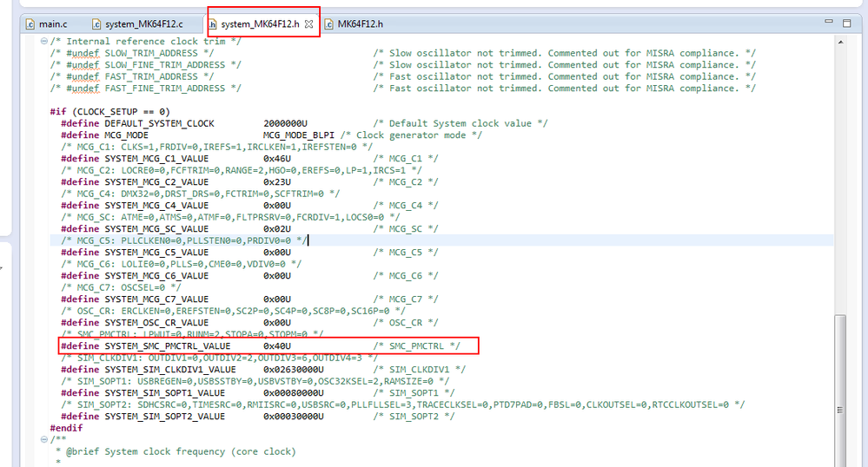Click scrollbar up arrow in editor
Screen dimensions: 868x467
tap(840, 42)
